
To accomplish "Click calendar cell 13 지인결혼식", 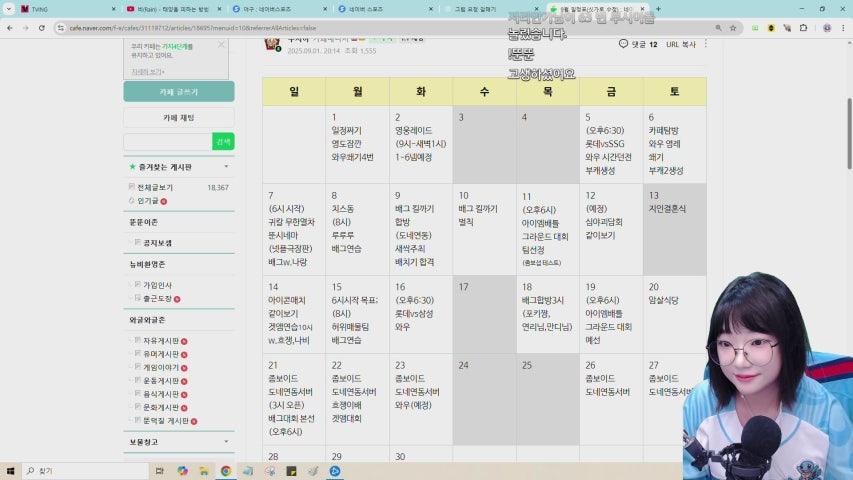I will (675, 229).
